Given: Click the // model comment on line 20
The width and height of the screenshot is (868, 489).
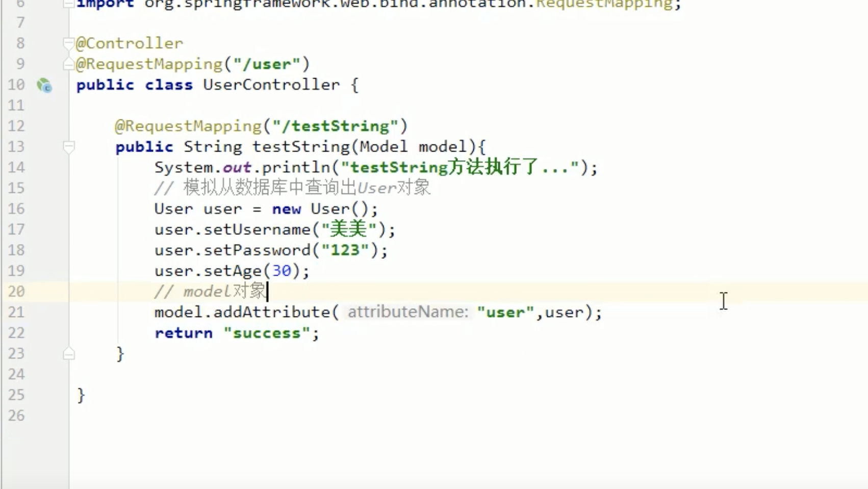Looking at the screenshot, I should pos(210,291).
